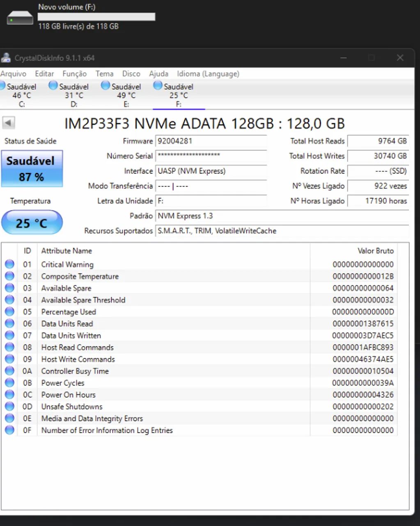Viewport: 420px width, 526px height.
Task: Click the Letra da Unidade field
Action: click(x=211, y=201)
